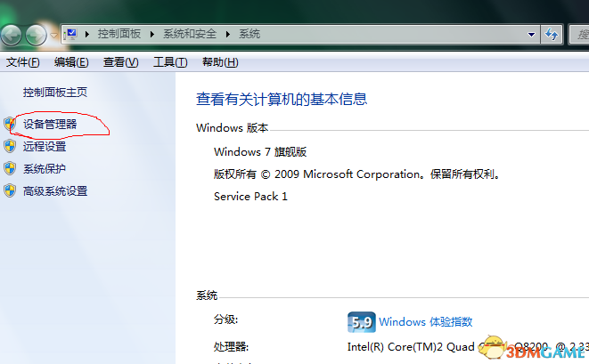Open the 工具(T) menu
The height and width of the screenshot is (364, 589).
pyautogui.click(x=170, y=62)
